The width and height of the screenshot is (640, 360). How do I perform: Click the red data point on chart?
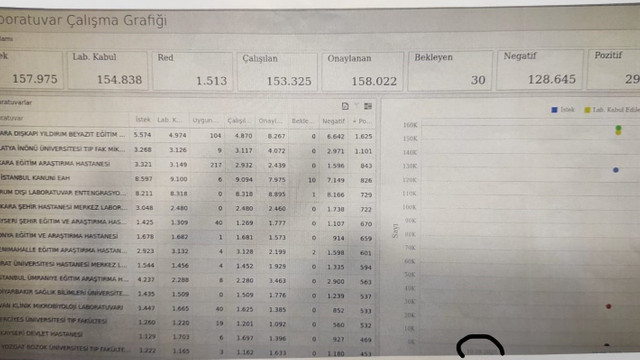coord(608,306)
